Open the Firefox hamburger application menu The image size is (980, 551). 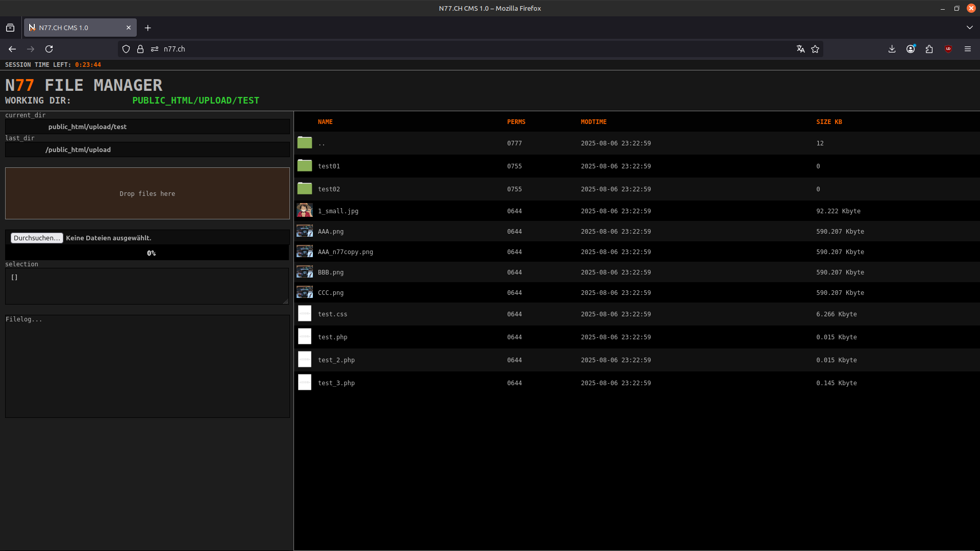pyautogui.click(x=967, y=49)
